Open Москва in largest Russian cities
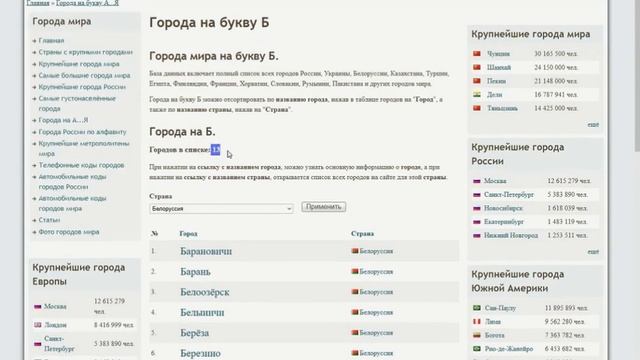The image size is (640, 360). click(x=495, y=181)
